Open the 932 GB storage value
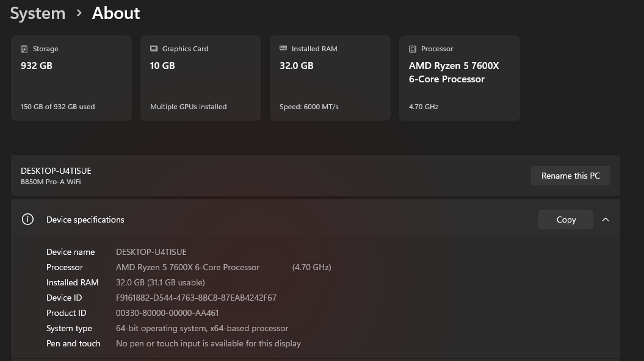The height and width of the screenshot is (361, 644). tap(37, 65)
